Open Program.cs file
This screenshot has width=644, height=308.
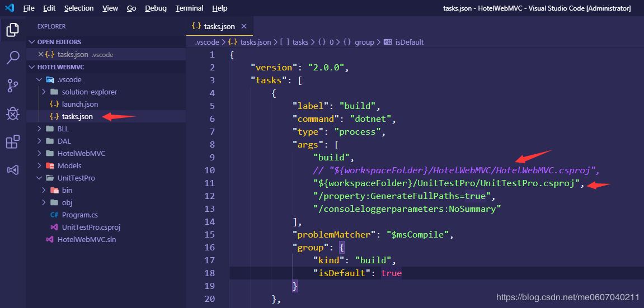point(106,215)
